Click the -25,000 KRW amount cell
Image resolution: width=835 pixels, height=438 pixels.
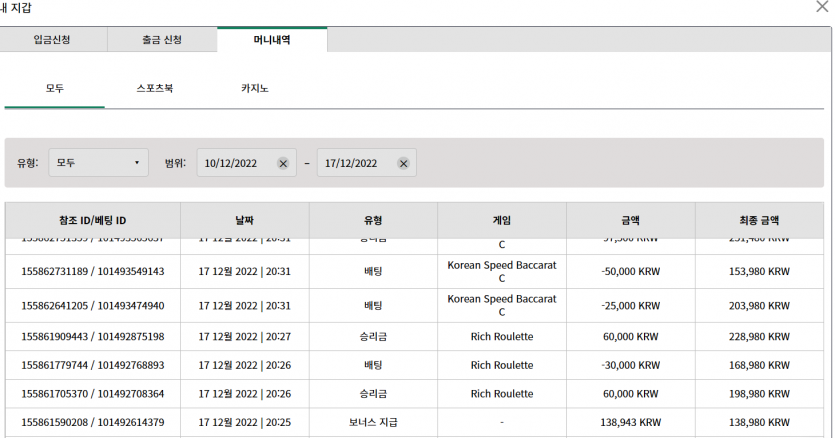pyautogui.click(x=631, y=306)
